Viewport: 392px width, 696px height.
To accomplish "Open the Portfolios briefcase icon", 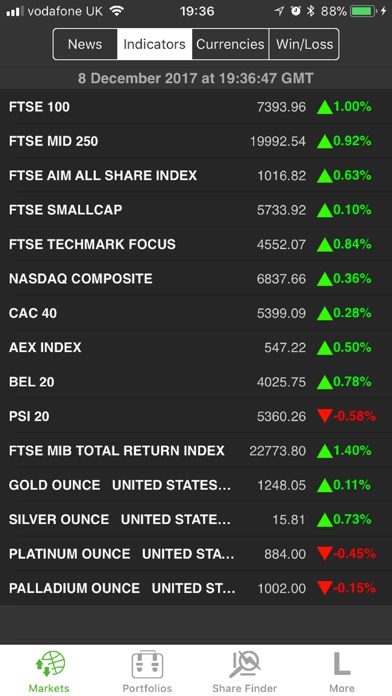I will (x=147, y=664).
